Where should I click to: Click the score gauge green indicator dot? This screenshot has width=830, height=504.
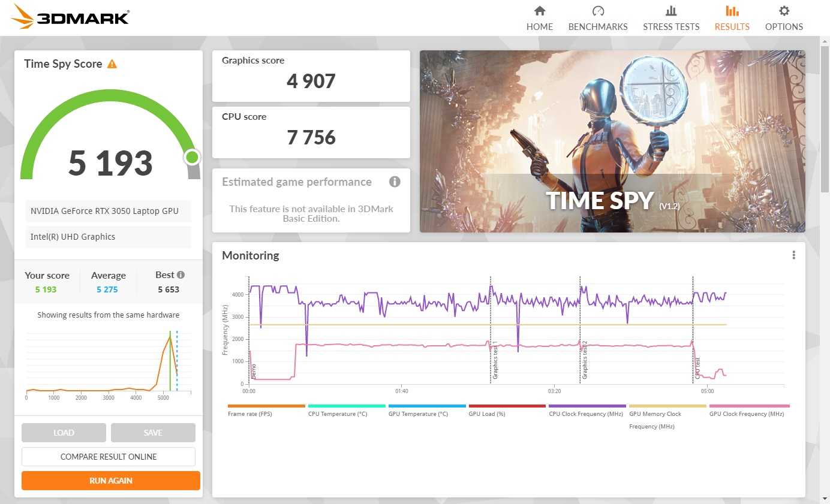click(x=192, y=158)
